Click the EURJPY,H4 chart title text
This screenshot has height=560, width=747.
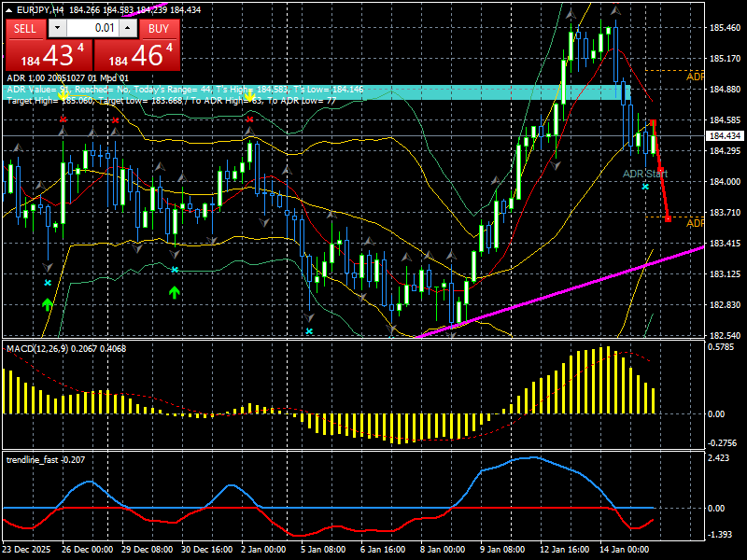40,10
